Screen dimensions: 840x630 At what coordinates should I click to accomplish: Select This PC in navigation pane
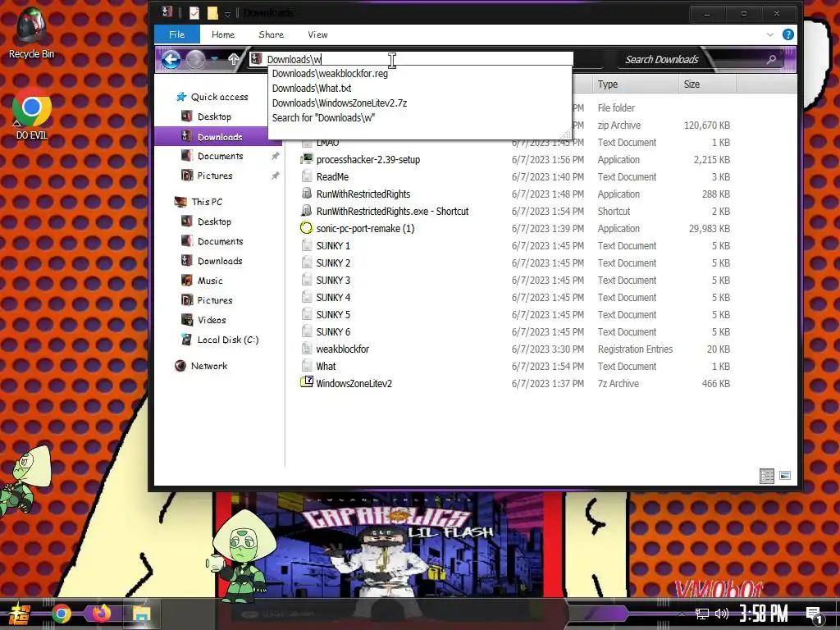pyautogui.click(x=207, y=202)
